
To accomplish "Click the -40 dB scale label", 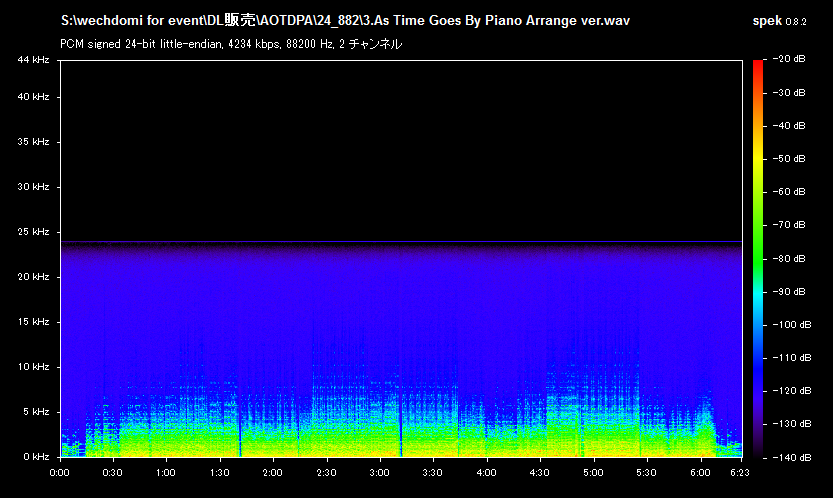I will (789, 125).
